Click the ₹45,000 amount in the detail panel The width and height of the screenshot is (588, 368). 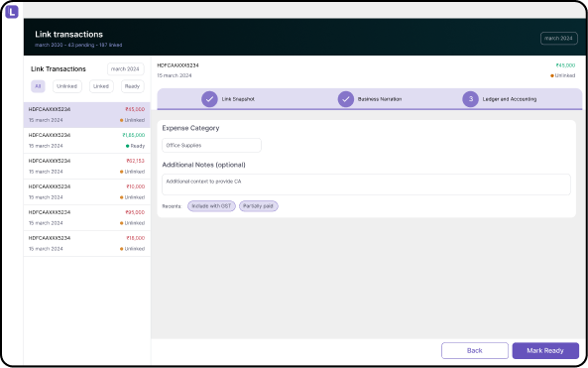(565, 65)
